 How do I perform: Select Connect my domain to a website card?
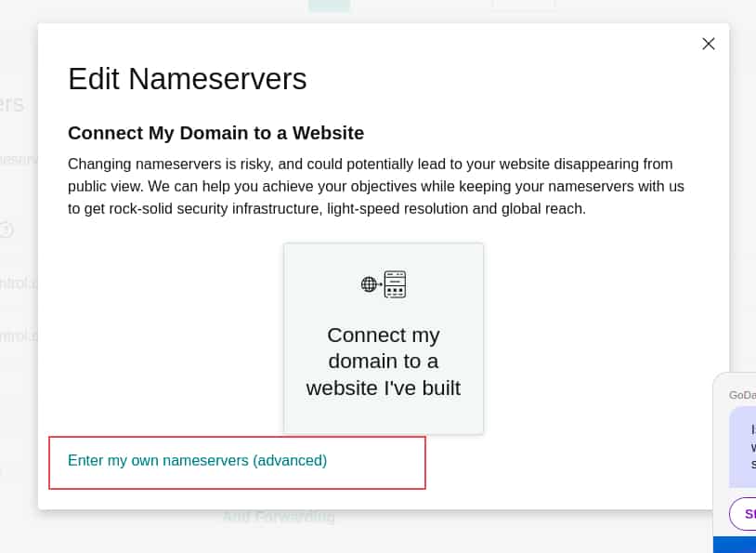384,338
